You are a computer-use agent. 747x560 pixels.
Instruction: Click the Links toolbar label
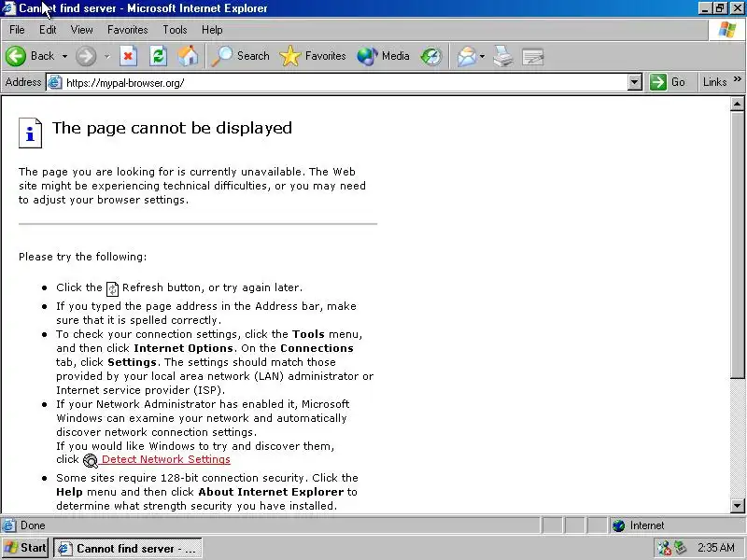[714, 82]
